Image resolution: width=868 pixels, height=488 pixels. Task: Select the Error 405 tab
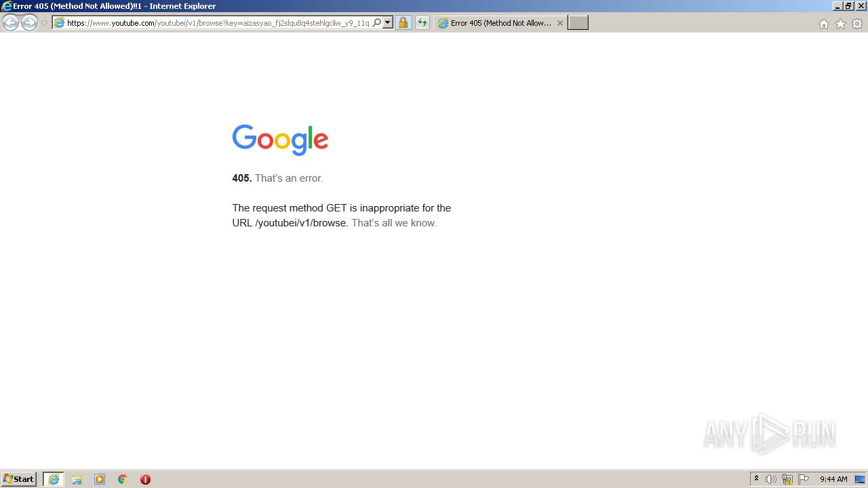[500, 23]
